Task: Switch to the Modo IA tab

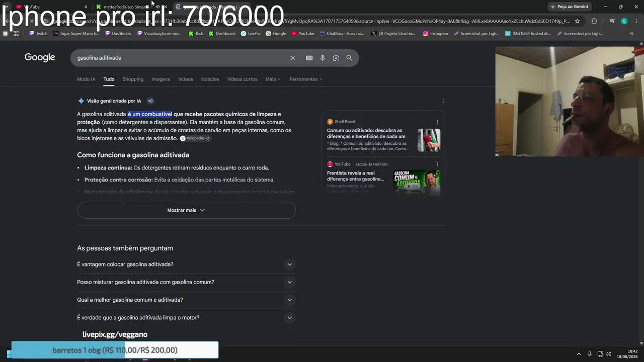Action: pyautogui.click(x=86, y=79)
